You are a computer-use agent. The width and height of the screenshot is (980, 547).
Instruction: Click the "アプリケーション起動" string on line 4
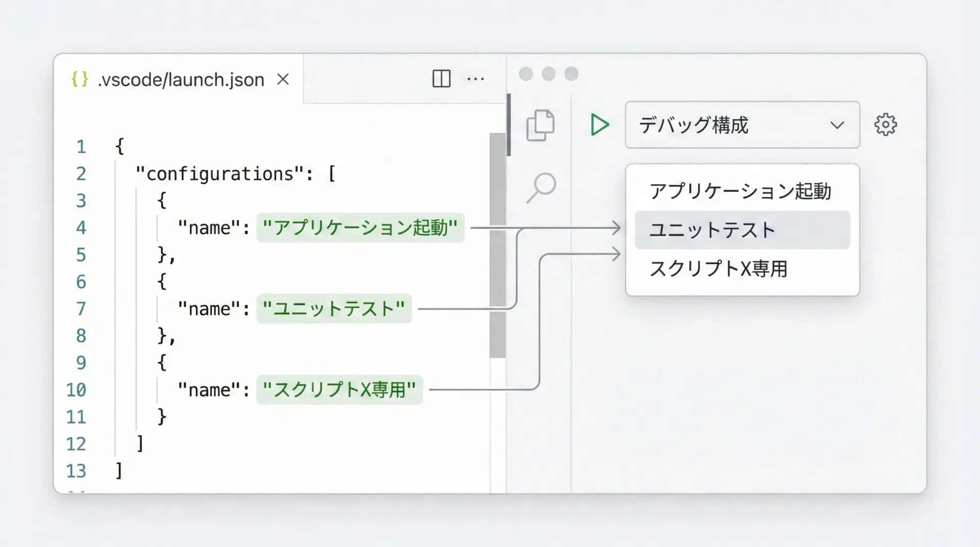(360, 228)
